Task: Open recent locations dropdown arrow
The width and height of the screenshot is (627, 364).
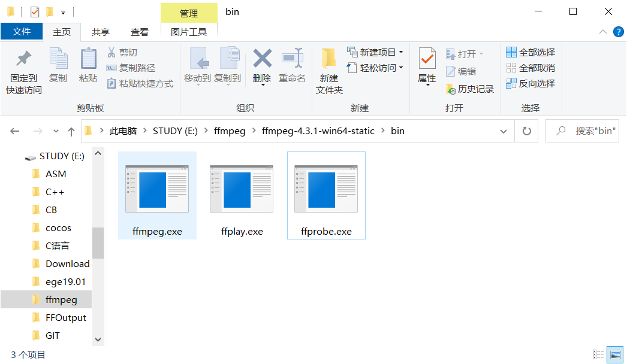Action: pyautogui.click(x=56, y=131)
